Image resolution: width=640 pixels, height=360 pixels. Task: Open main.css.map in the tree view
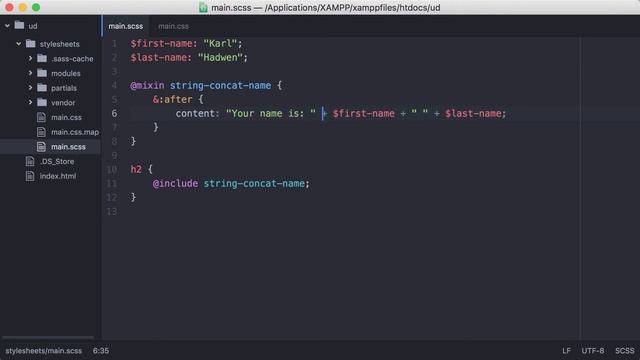click(x=75, y=132)
